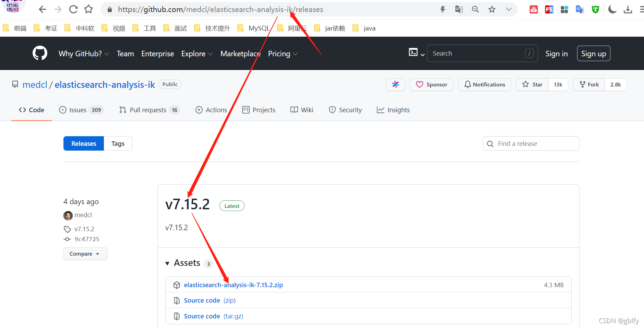Click the Notifications bell button

pyautogui.click(x=485, y=84)
